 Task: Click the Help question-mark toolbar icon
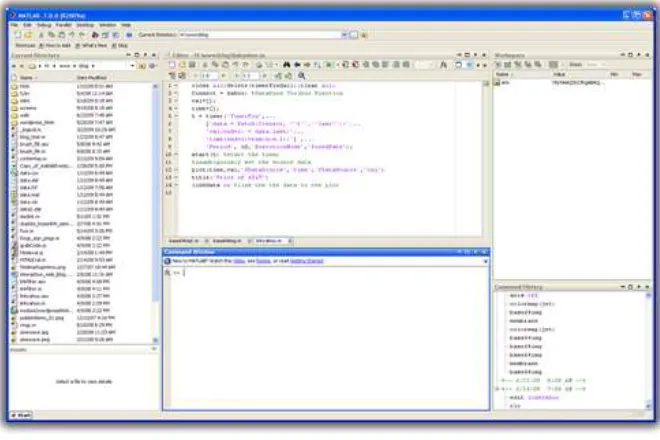129,35
